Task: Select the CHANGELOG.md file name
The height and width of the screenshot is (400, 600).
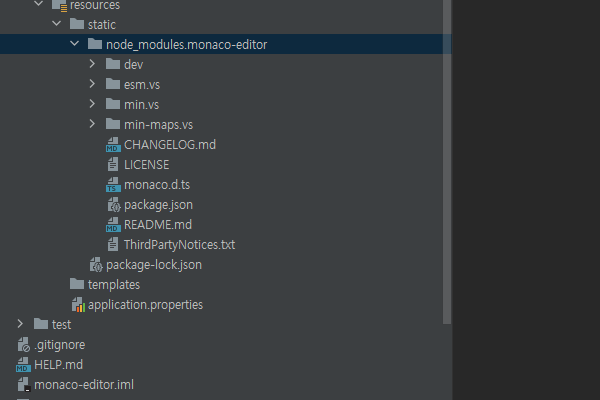Action: point(170,145)
